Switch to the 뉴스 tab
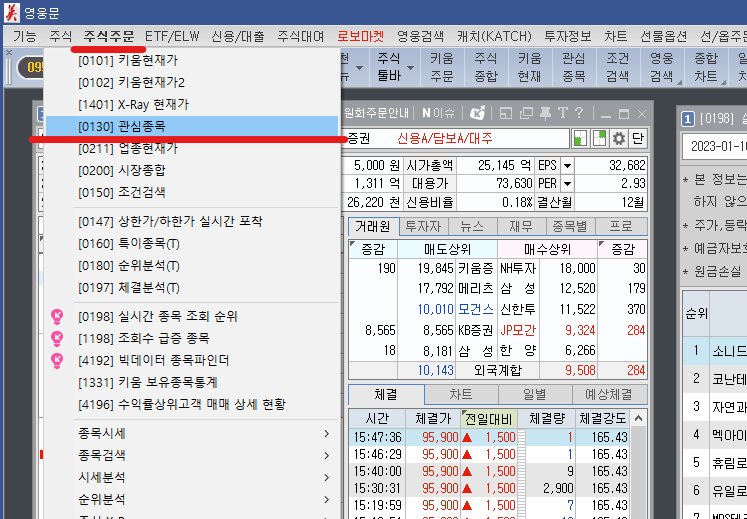The height and width of the screenshot is (519, 747). tap(473, 226)
